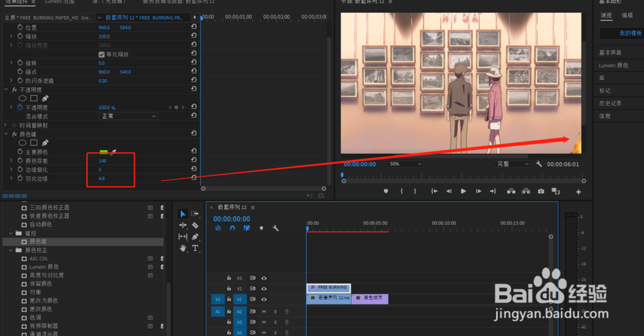This screenshot has height=336, width=644.
Task: Collapse the Opacity effect section
Action: pos(6,89)
